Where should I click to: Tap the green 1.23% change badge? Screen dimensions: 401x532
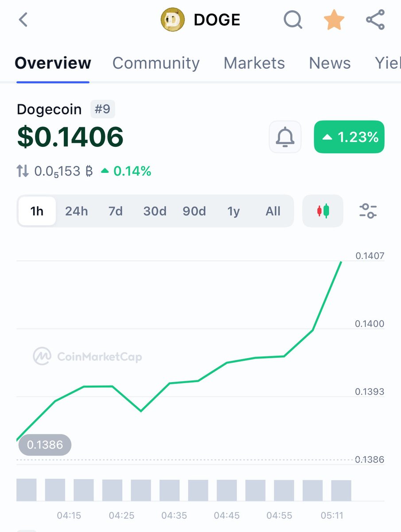click(x=349, y=137)
